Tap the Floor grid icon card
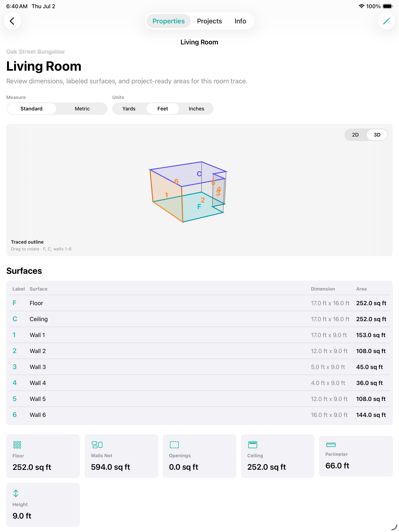Screen dimensions: 399x532 click(17, 445)
